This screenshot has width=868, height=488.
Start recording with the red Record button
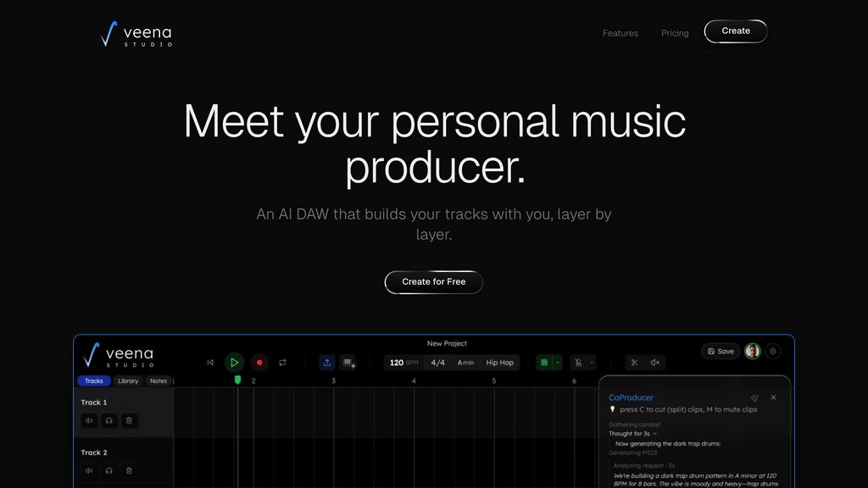259,363
